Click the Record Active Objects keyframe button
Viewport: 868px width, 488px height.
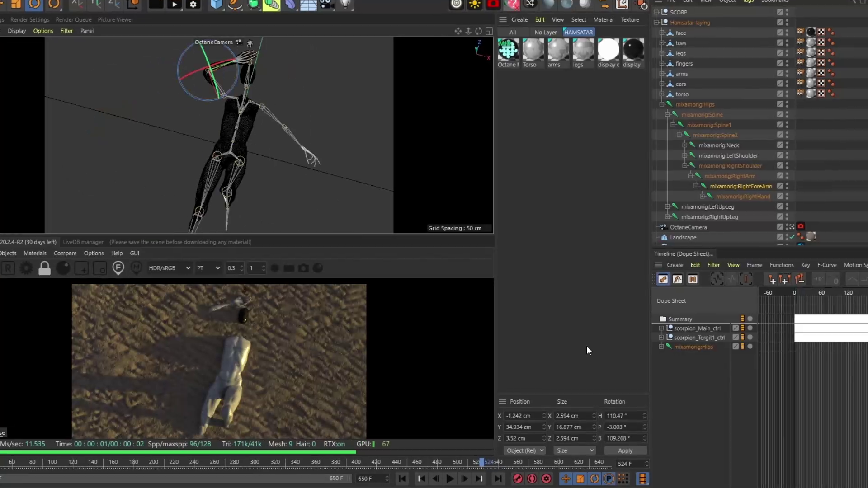point(518,479)
